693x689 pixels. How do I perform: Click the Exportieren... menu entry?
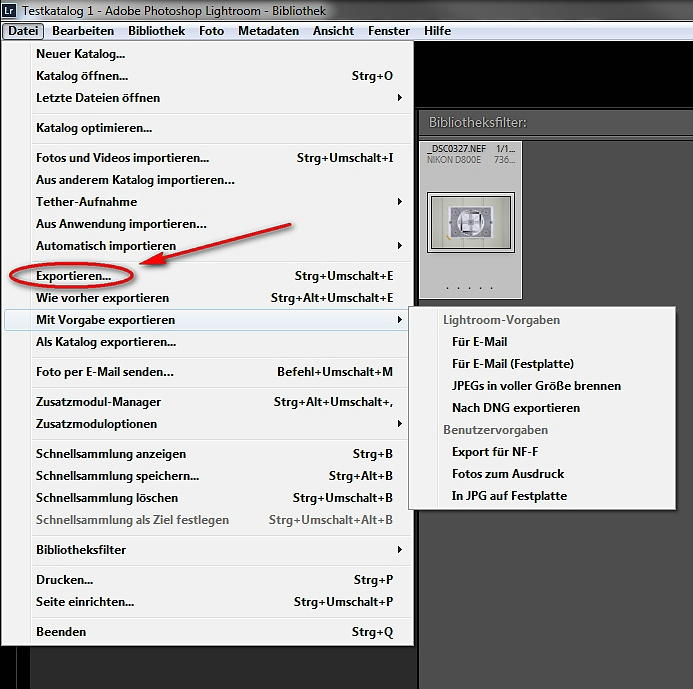tap(207, 276)
